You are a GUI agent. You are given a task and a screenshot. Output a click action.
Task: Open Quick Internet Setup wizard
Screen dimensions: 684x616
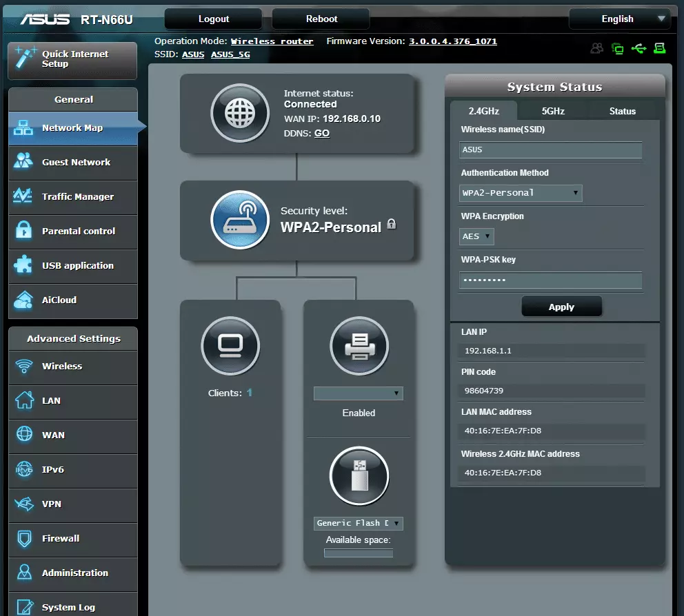coord(72,60)
